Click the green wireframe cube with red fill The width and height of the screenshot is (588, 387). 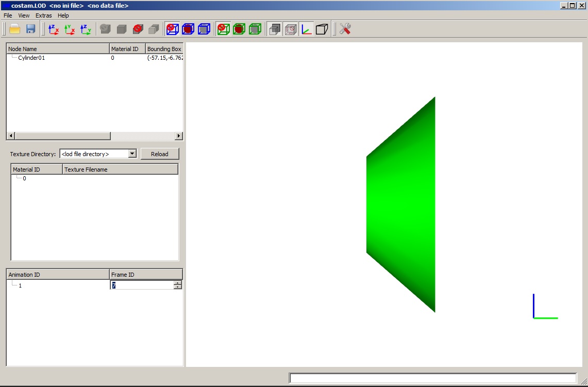click(239, 29)
